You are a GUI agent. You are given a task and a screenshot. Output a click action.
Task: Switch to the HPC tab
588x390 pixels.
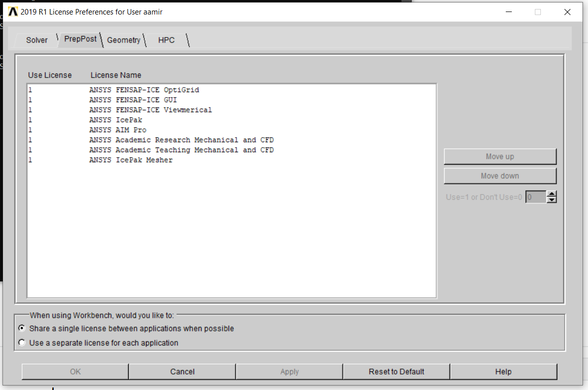tap(166, 40)
